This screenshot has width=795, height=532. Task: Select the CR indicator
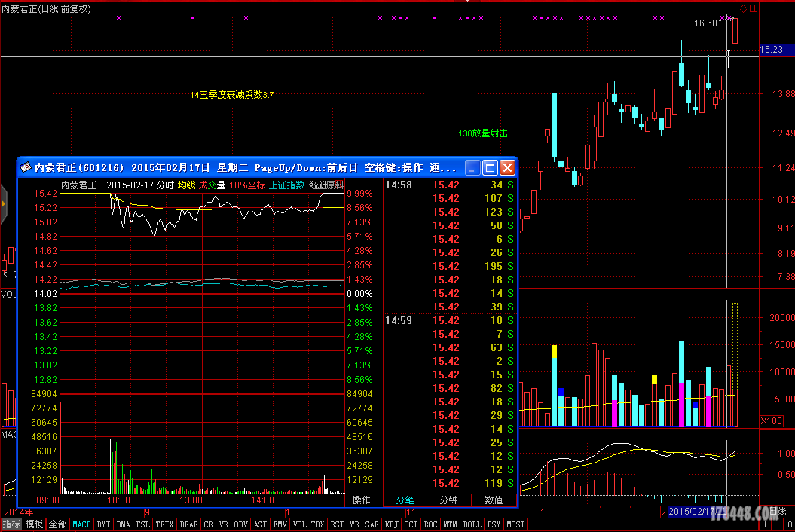tap(209, 525)
